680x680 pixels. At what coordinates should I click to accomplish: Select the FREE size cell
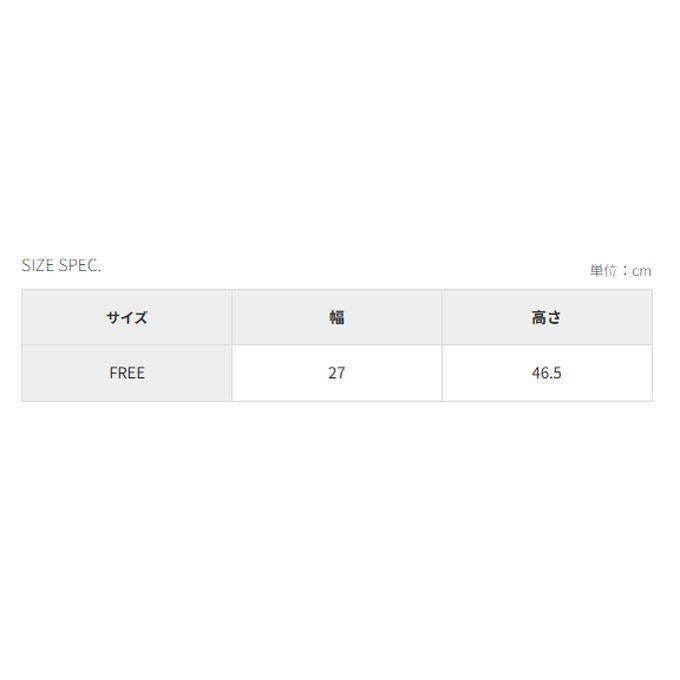tap(127, 373)
